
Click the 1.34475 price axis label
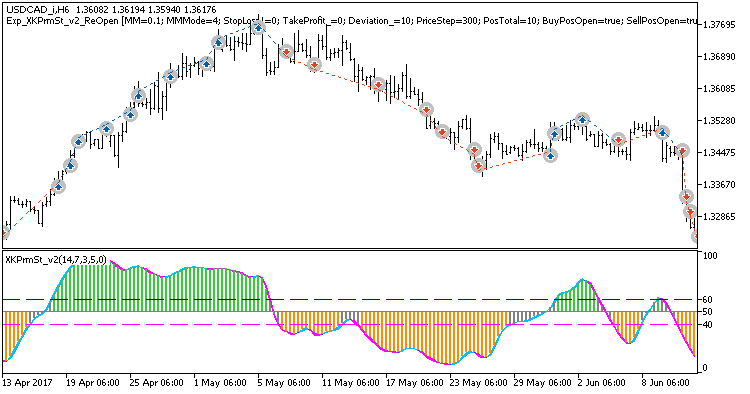(720, 153)
